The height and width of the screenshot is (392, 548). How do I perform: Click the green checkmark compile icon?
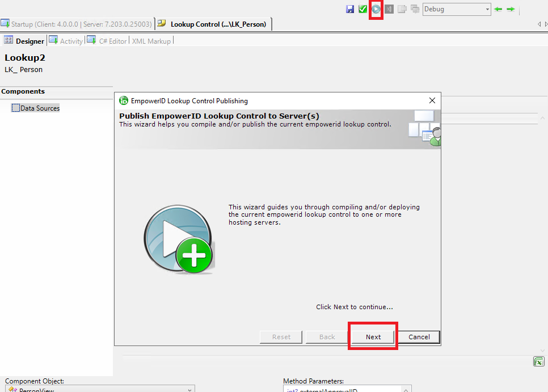coord(362,9)
